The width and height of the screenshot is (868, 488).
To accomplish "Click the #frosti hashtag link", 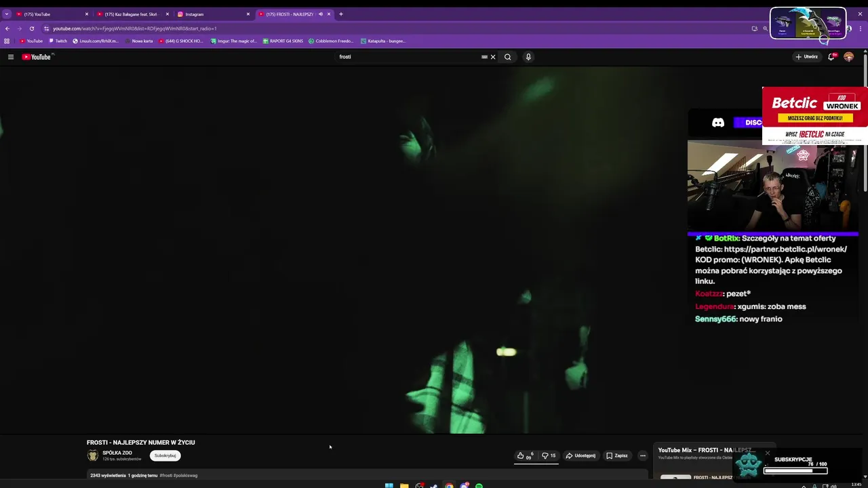I will tap(166, 475).
